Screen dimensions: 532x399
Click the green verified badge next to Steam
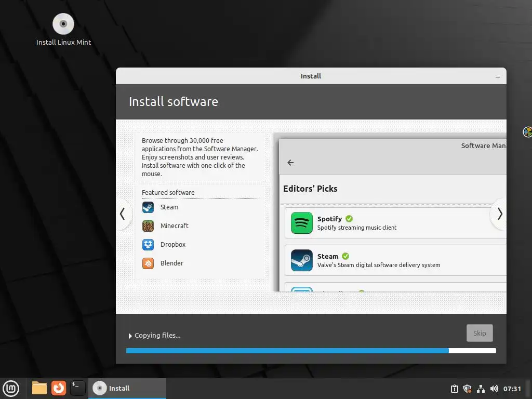click(345, 256)
